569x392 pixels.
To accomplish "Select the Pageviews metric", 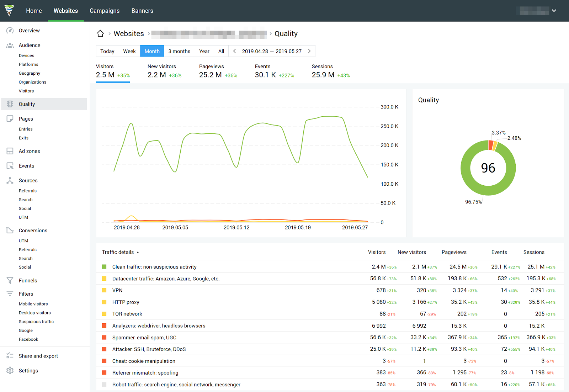I will coord(218,71).
